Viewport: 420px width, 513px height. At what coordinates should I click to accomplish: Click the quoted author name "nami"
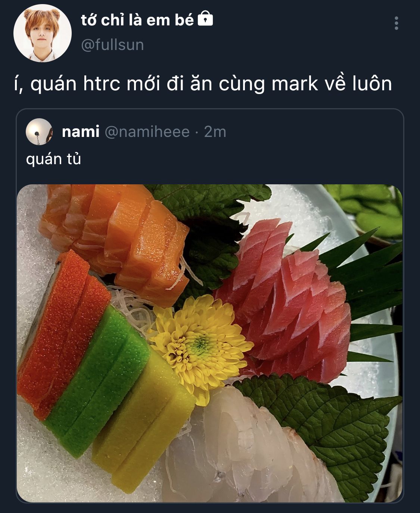81,132
